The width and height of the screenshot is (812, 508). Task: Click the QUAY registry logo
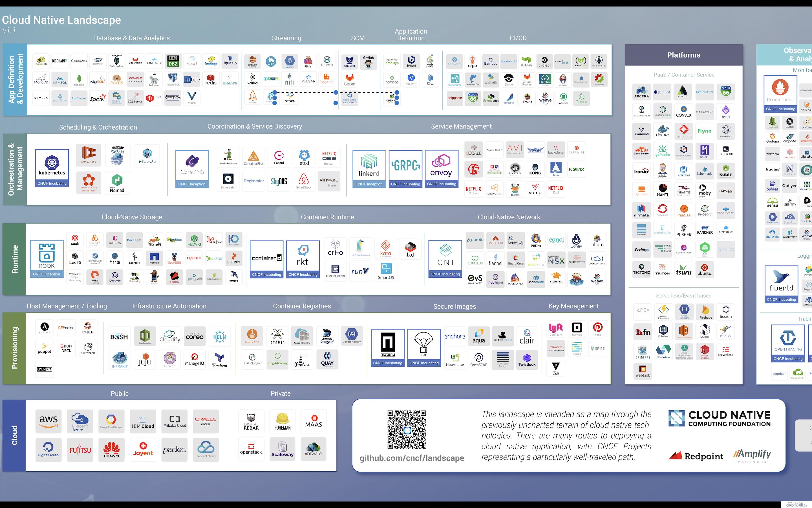click(327, 360)
